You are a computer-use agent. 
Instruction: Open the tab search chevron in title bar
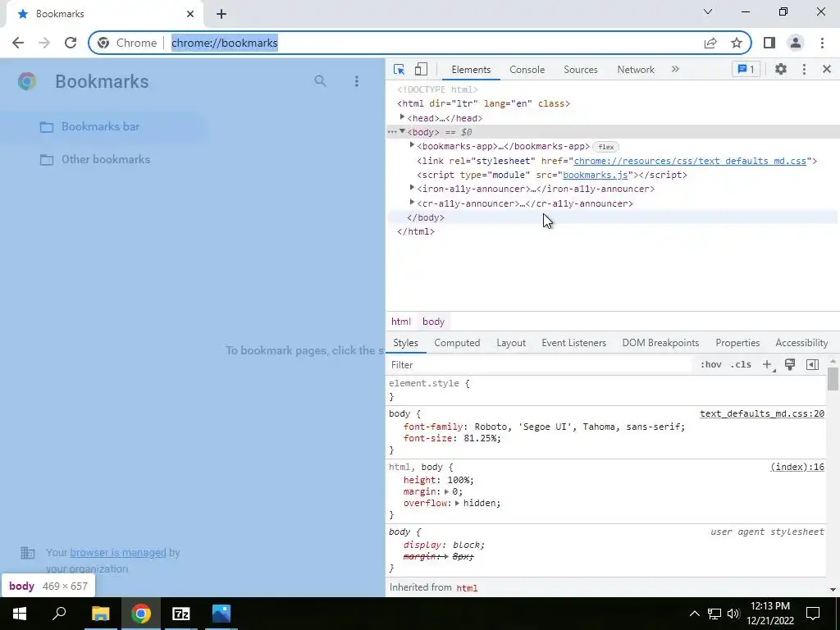pos(708,11)
